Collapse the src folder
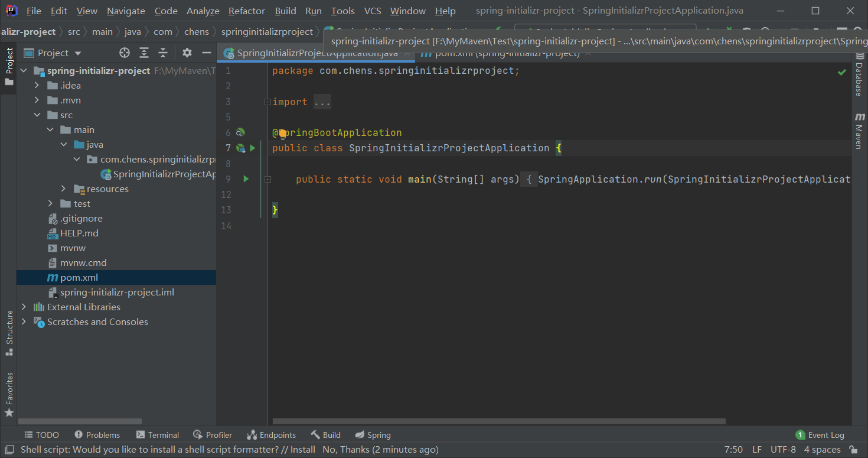 [x=37, y=115]
